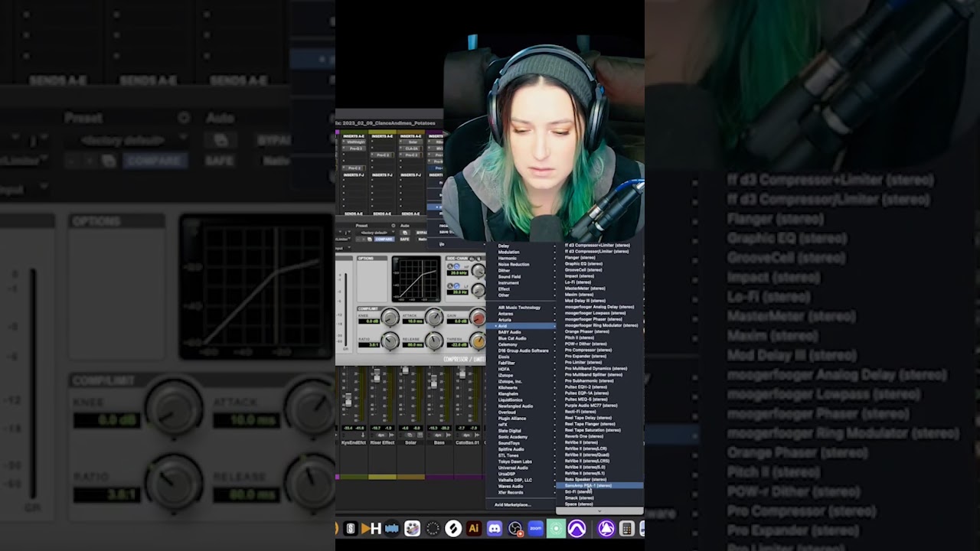Click the side-chain HF knob

(x=479, y=271)
